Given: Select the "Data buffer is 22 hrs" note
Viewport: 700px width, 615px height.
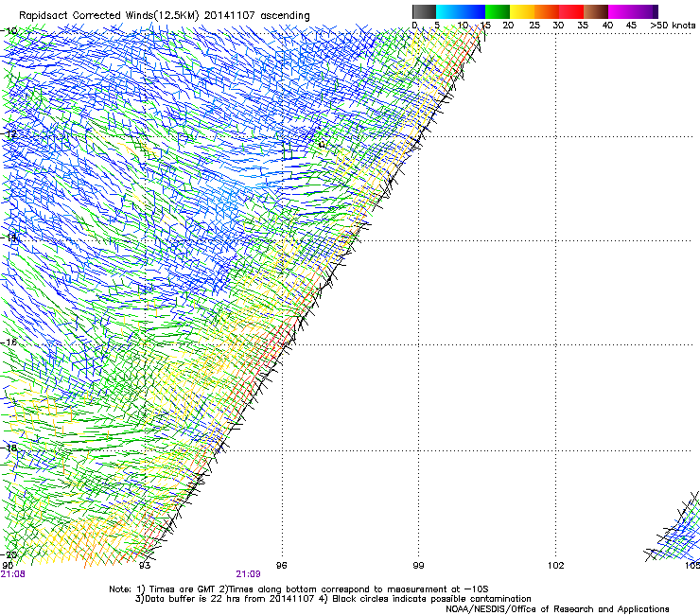Looking at the screenshot, I should (224, 599).
